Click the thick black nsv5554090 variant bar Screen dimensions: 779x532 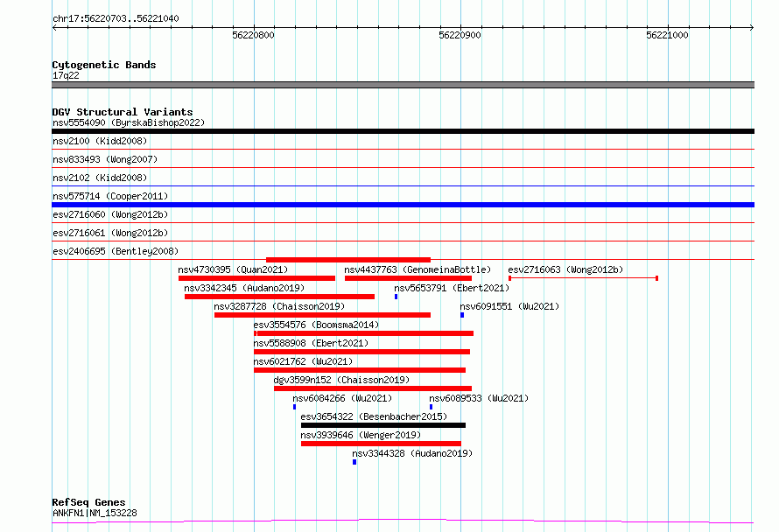tap(403, 131)
